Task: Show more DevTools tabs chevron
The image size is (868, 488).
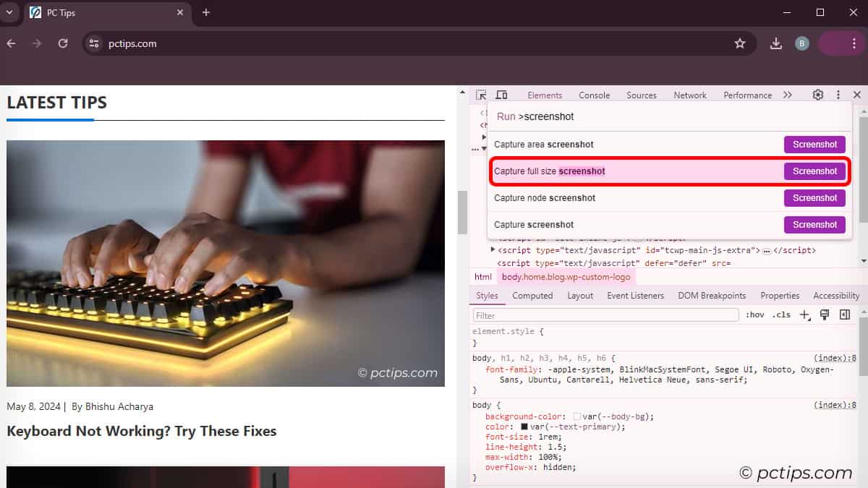Action: (x=788, y=95)
